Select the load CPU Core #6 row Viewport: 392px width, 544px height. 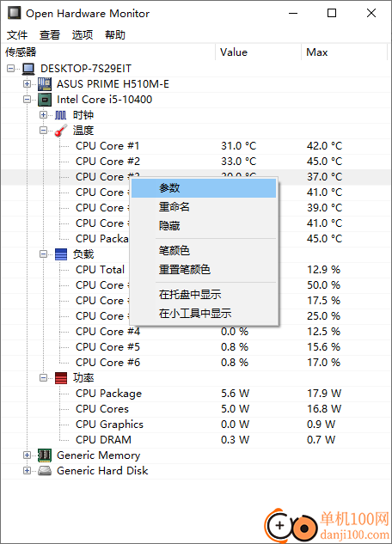point(196,362)
